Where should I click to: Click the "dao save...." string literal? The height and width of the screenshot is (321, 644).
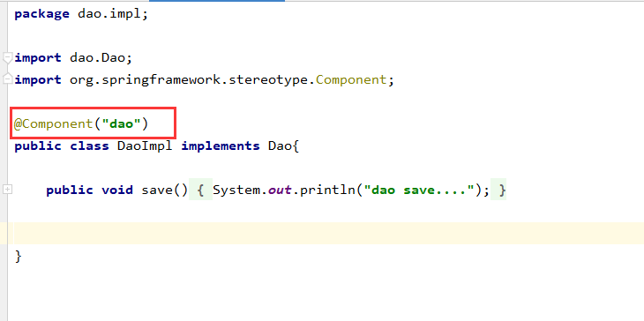coord(418,190)
